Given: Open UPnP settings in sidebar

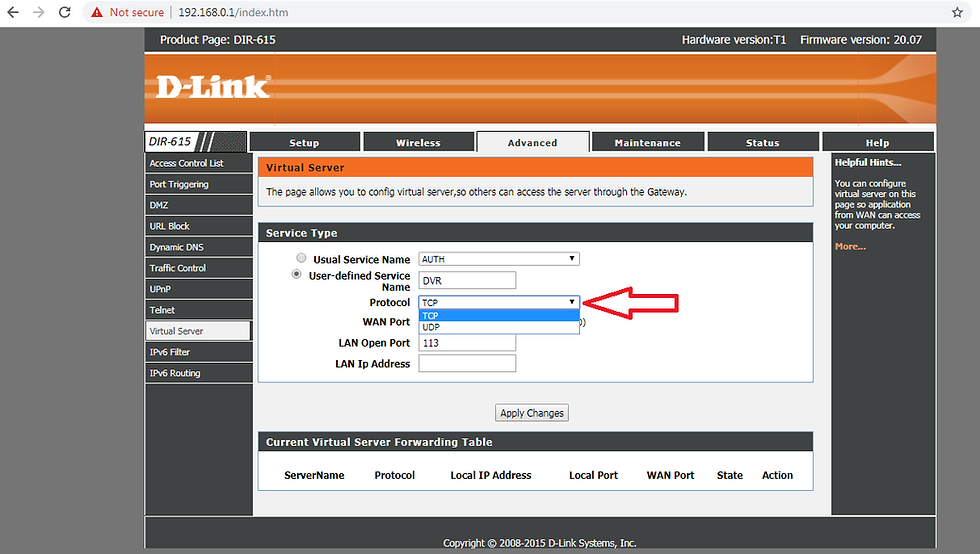Looking at the screenshot, I should 199,289.
